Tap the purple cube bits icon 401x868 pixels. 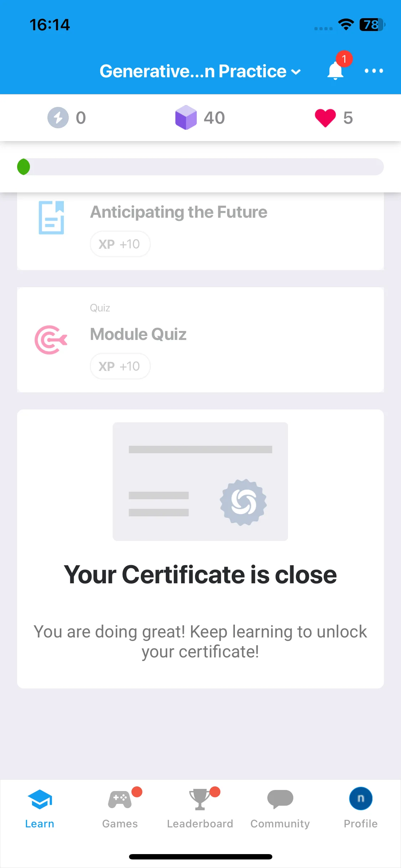[x=186, y=118]
